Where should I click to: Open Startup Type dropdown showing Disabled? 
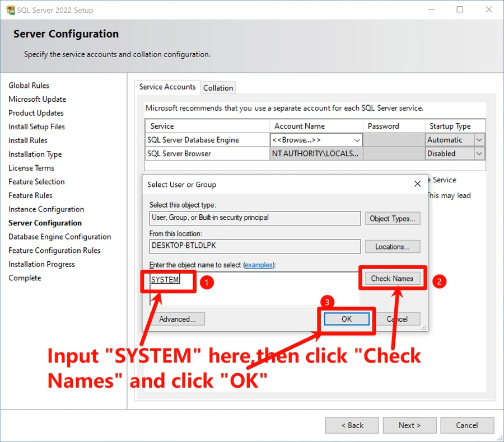pyautogui.click(x=479, y=153)
